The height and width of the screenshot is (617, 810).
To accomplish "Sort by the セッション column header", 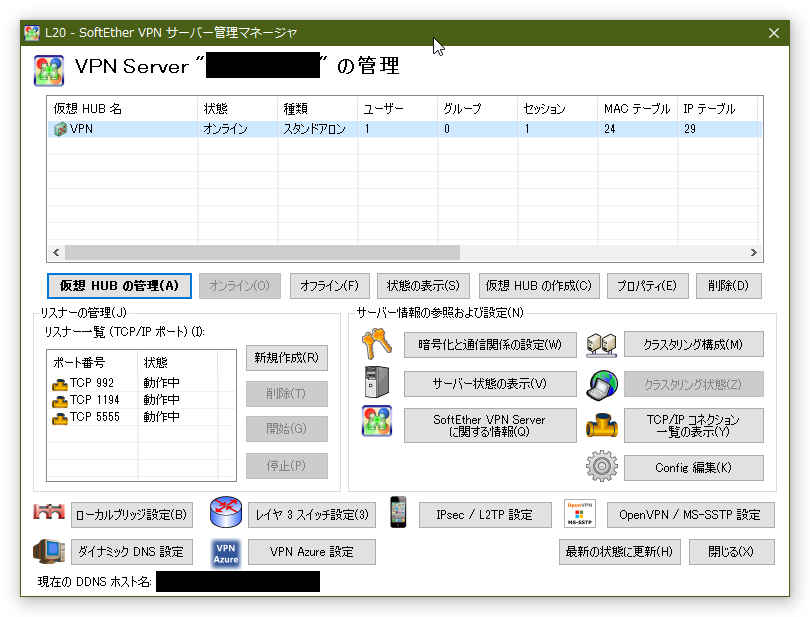I will [558, 109].
